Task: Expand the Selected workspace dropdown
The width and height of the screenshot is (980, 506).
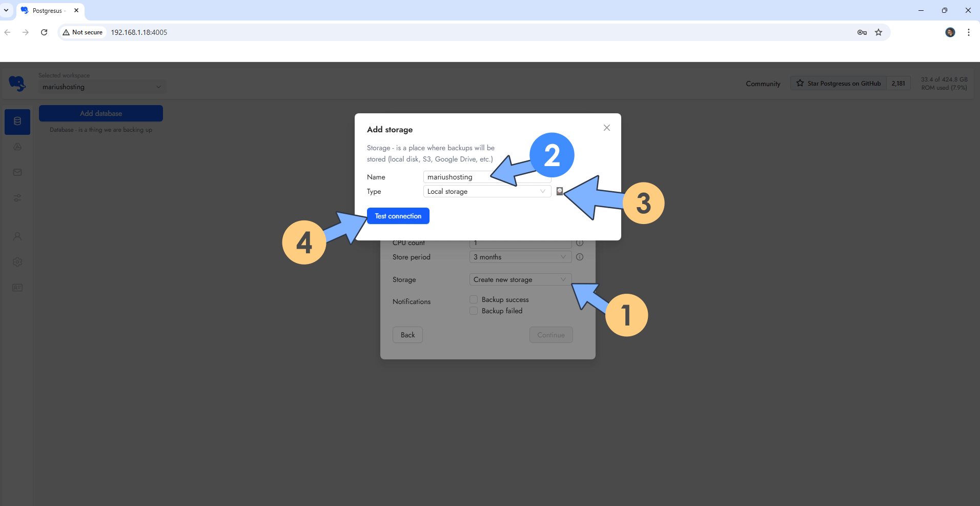Action: coord(101,87)
